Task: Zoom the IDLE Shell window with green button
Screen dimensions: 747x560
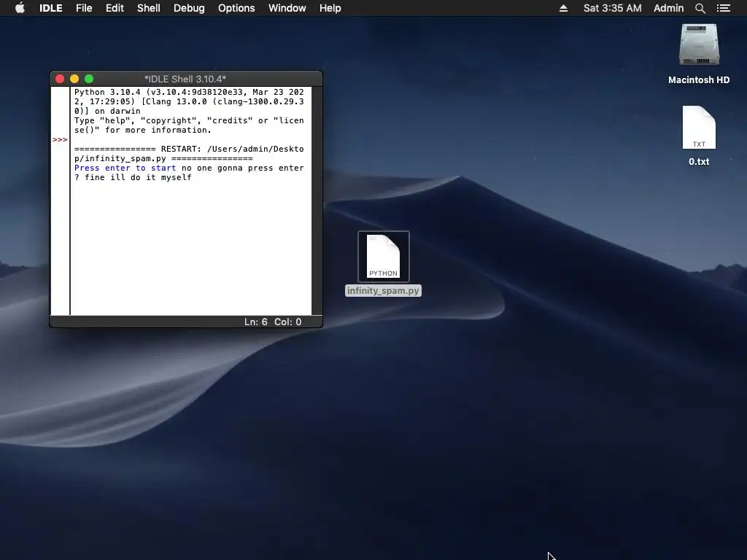Action: point(89,79)
